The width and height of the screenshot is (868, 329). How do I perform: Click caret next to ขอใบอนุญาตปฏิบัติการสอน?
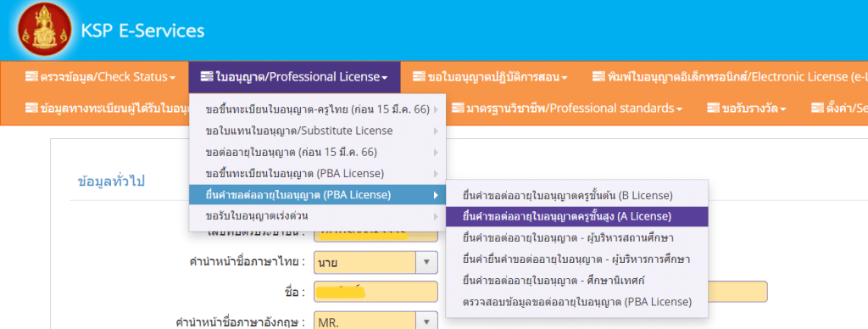pyautogui.click(x=564, y=77)
